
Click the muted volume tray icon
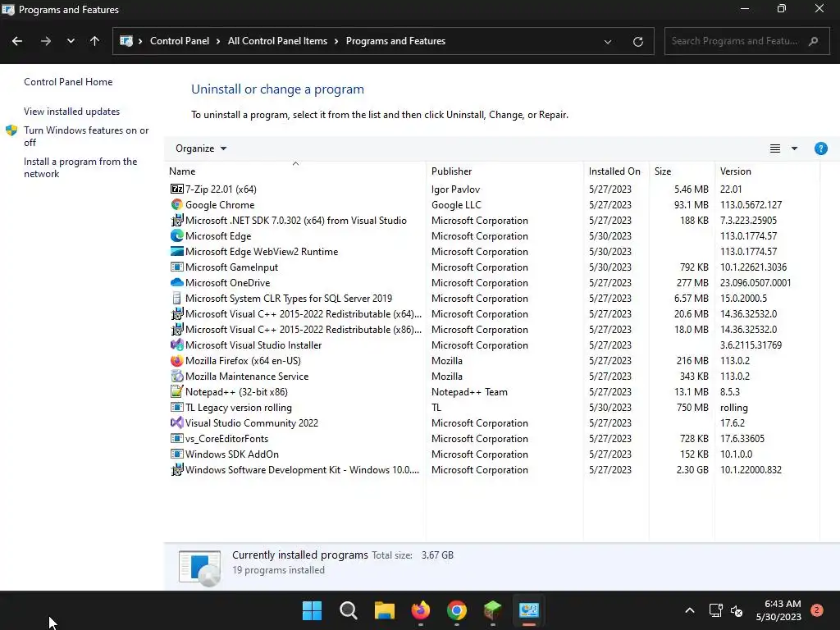click(x=737, y=610)
